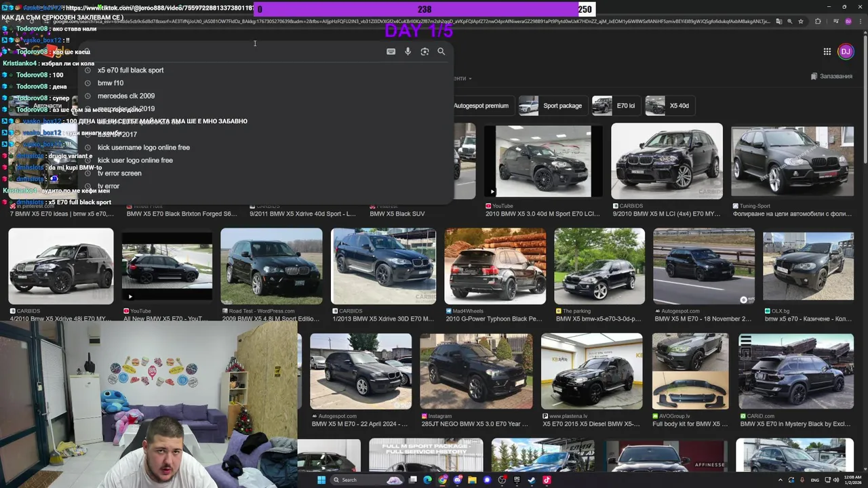
Task: Select suggestion 'tv error screen'
Action: pyautogui.click(x=119, y=174)
